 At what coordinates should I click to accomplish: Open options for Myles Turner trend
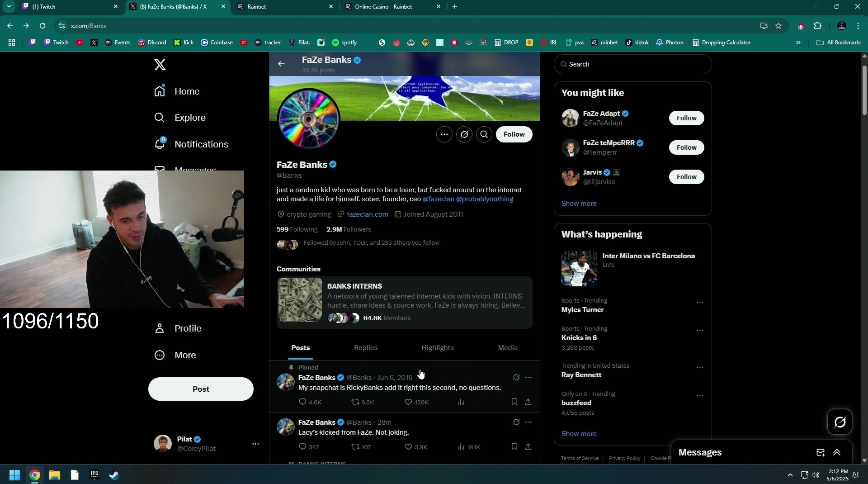pyautogui.click(x=700, y=302)
